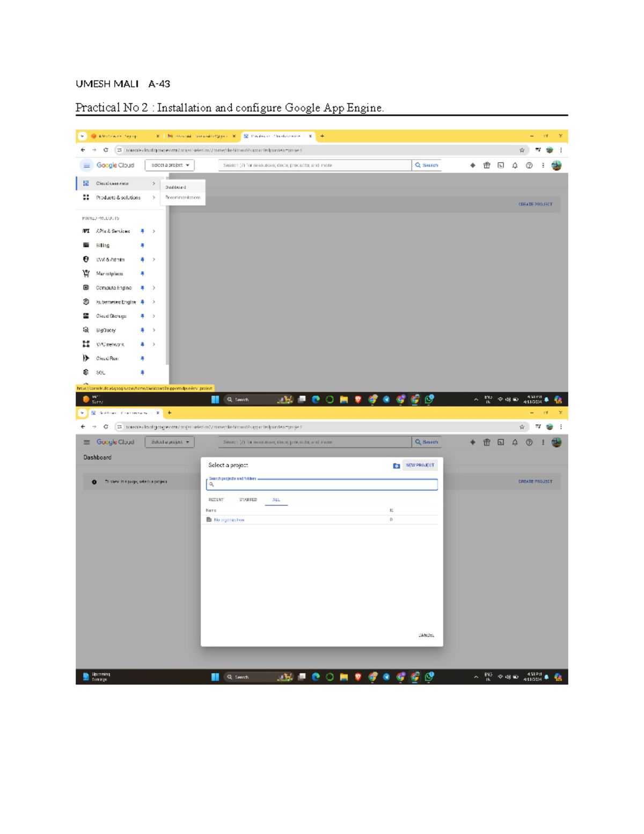Select the VPC network icon
This screenshot has height=834, width=644.
[86, 344]
